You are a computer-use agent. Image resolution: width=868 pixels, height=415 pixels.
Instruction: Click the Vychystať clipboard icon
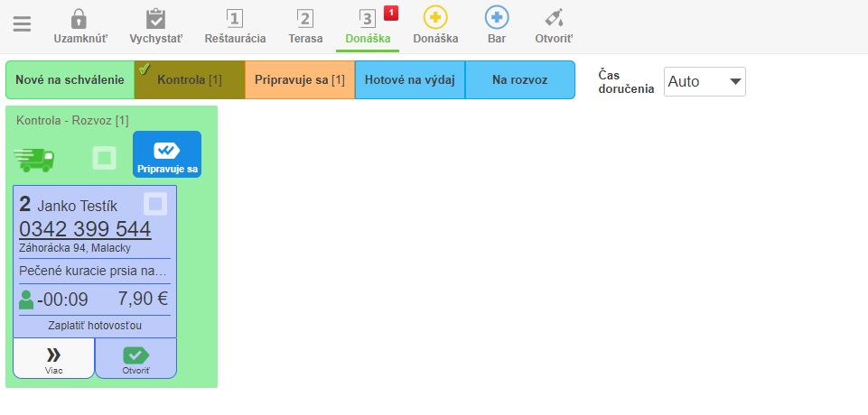(x=155, y=19)
